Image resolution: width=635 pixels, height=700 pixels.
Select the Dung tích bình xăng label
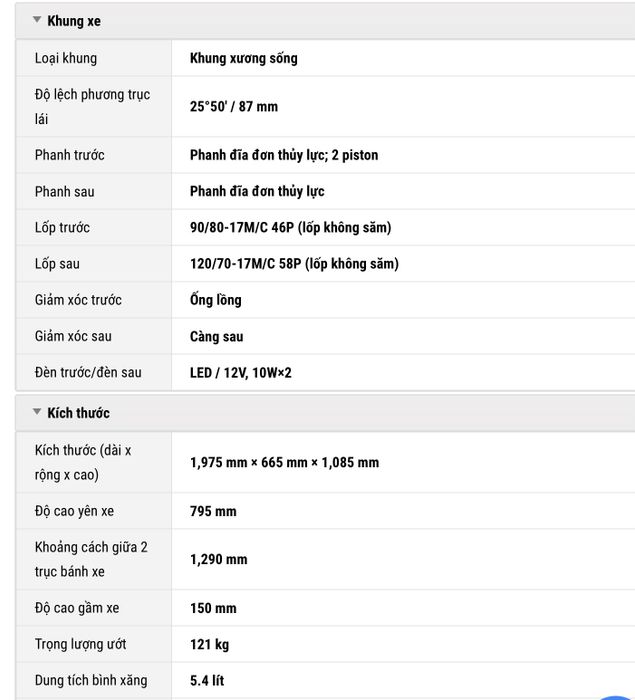pyautogui.click(x=91, y=680)
